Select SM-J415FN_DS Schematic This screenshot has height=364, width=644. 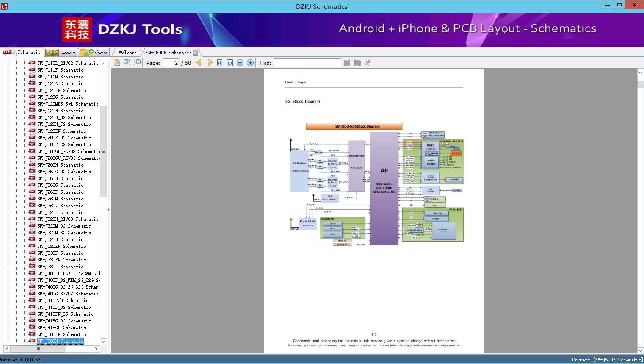point(65,314)
